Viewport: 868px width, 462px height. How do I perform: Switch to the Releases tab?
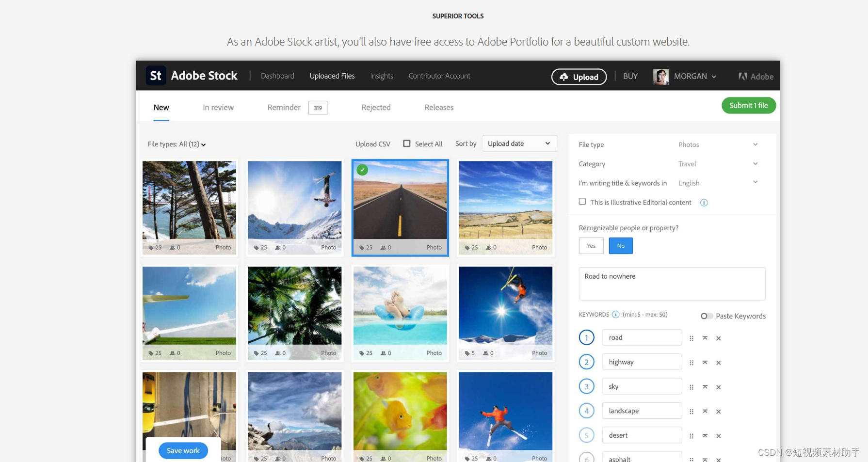439,108
